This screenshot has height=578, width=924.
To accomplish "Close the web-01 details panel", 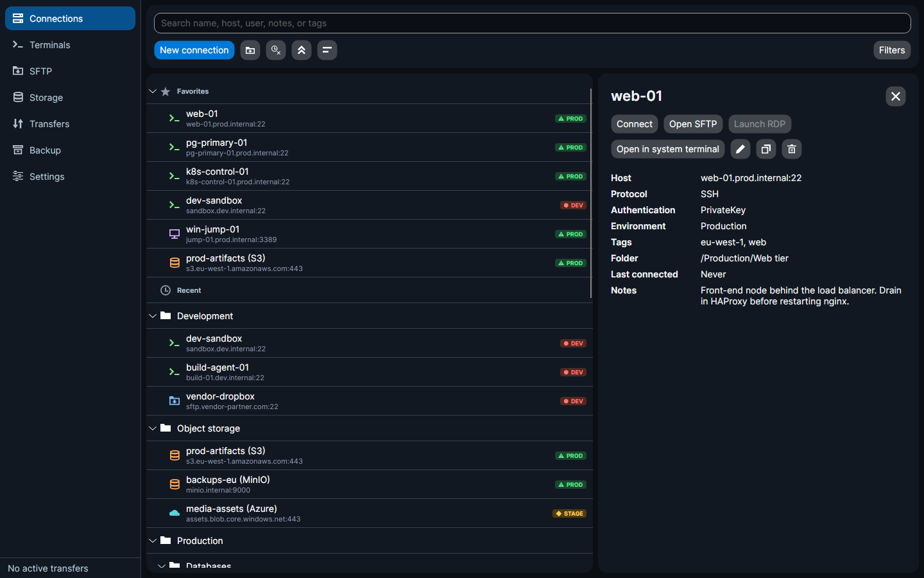I will pos(896,96).
